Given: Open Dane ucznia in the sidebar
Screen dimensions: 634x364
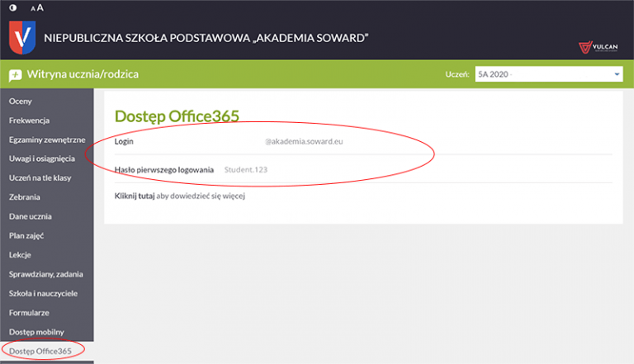Looking at the screenshot, I should click(31, 216).
